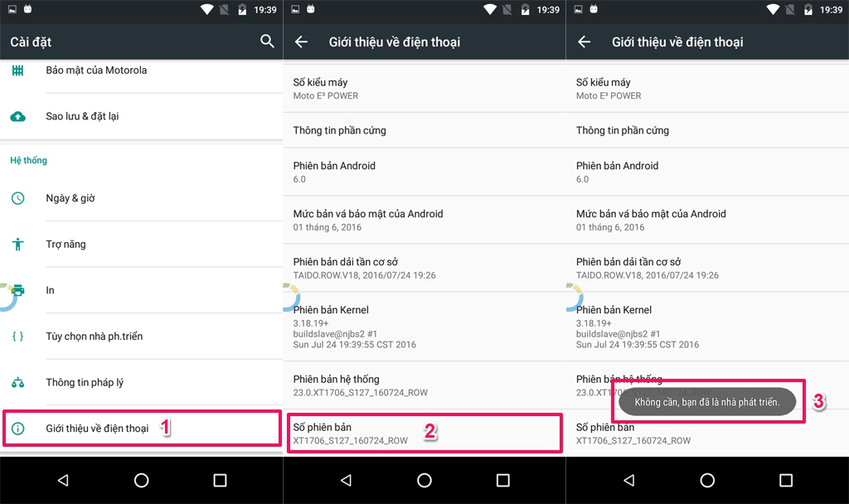Tap the search icon in Cài đặt header
Image resolution: width=849 pixels, height=504 pixels.
pyautogui.click(x=267, y=41)
